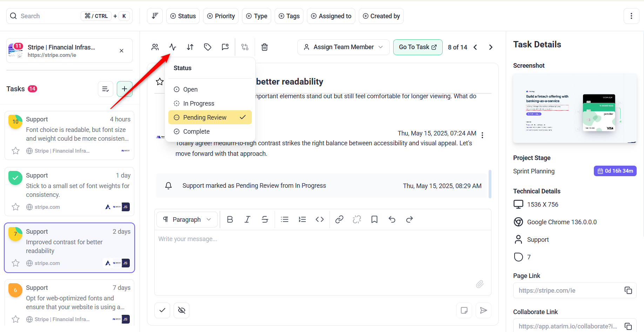Expand the Assign Team Member dropdown

coord(343,47)
